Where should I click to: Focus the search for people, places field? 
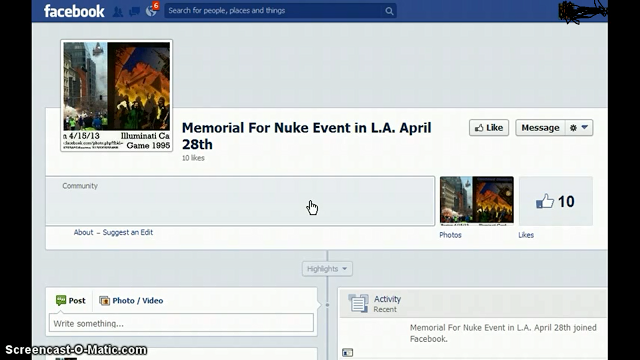pos(280,11)
